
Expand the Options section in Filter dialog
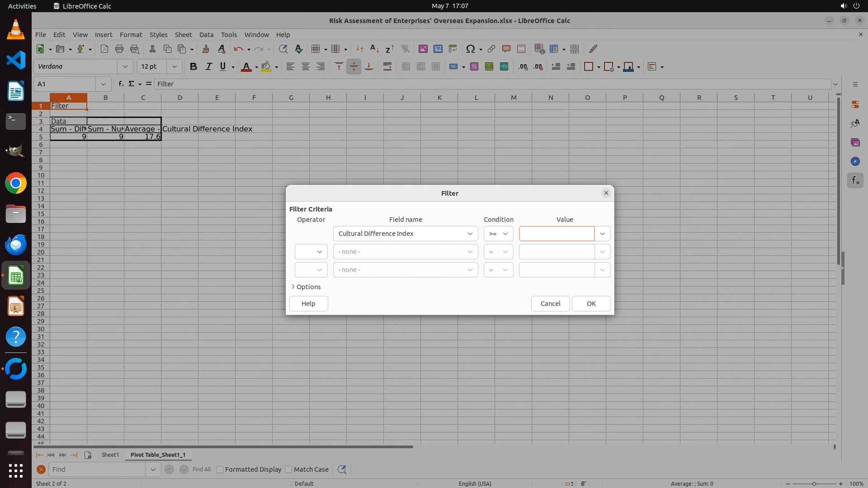coord(306,287)
